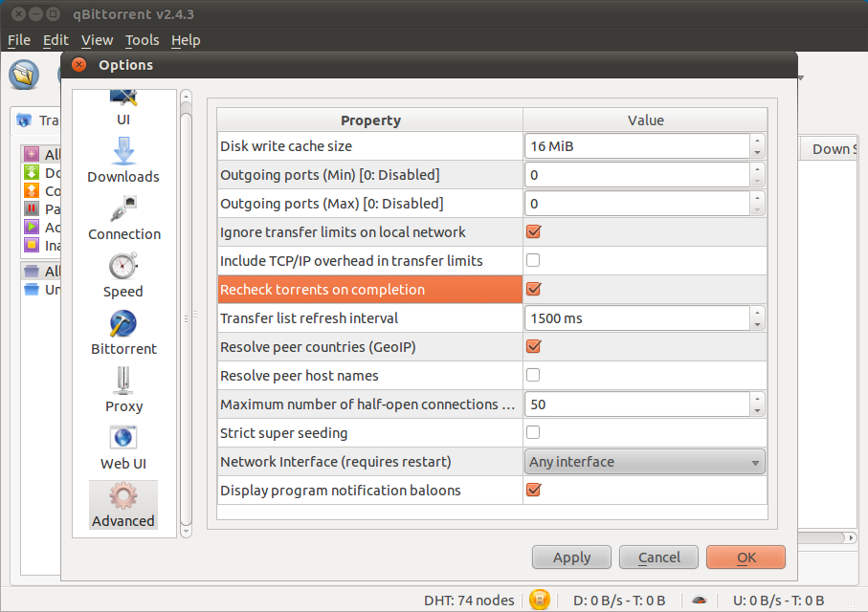Click the Disk write cache size field

click(x=637, y=146)
